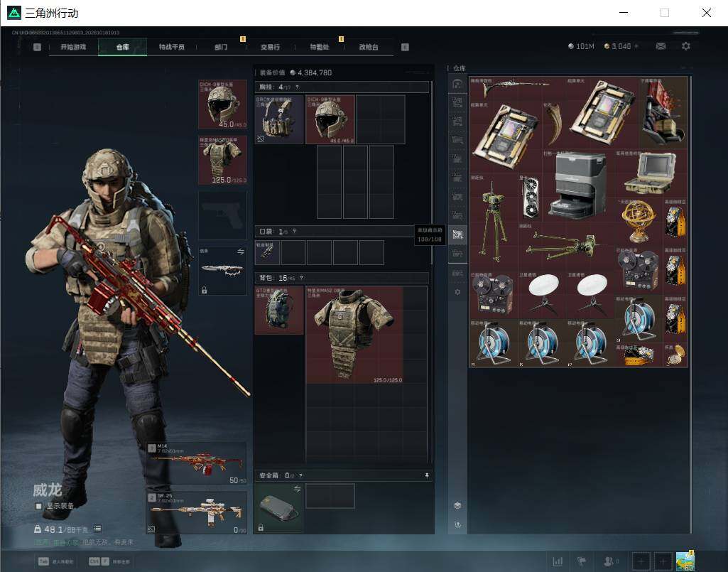Open the statistics bar chart icon

[558, 561]
